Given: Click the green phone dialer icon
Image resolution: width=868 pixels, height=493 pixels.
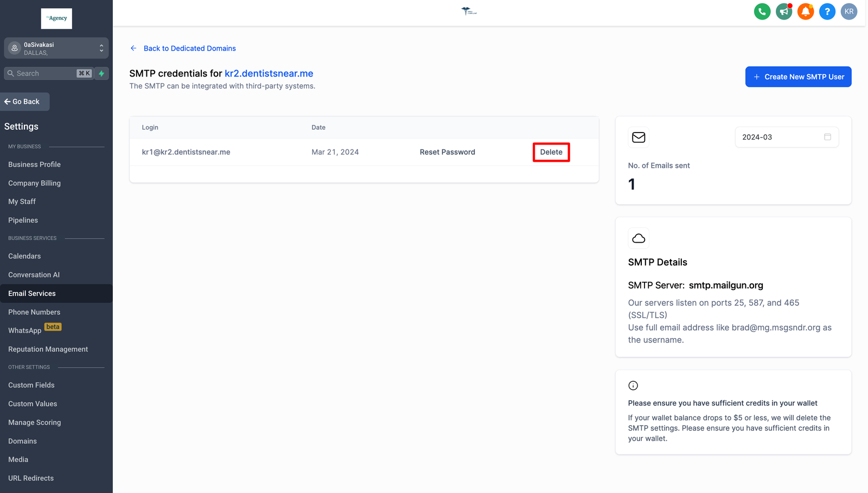Looking at the screenshot, I should (x=762, y=11).
